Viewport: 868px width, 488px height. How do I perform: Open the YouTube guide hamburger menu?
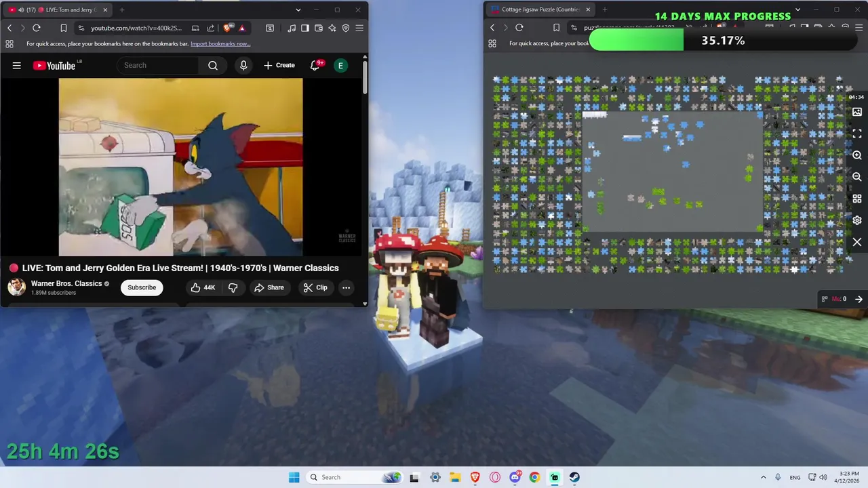click(x=17, y=65)
